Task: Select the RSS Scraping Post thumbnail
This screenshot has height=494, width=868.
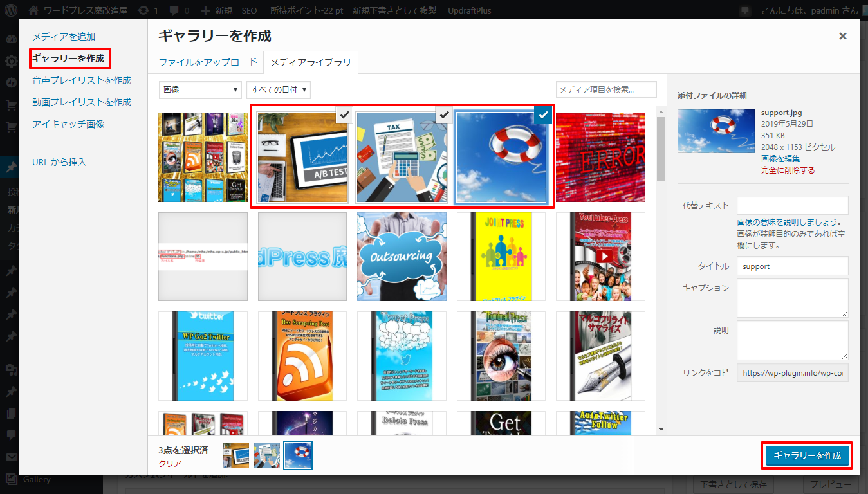Action: 302,356
